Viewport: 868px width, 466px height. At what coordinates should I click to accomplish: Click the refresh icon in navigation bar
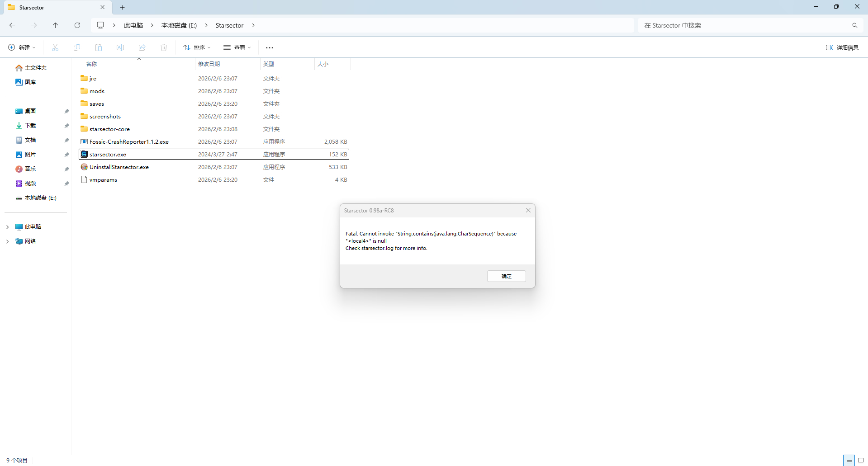(x=77, y=25)
